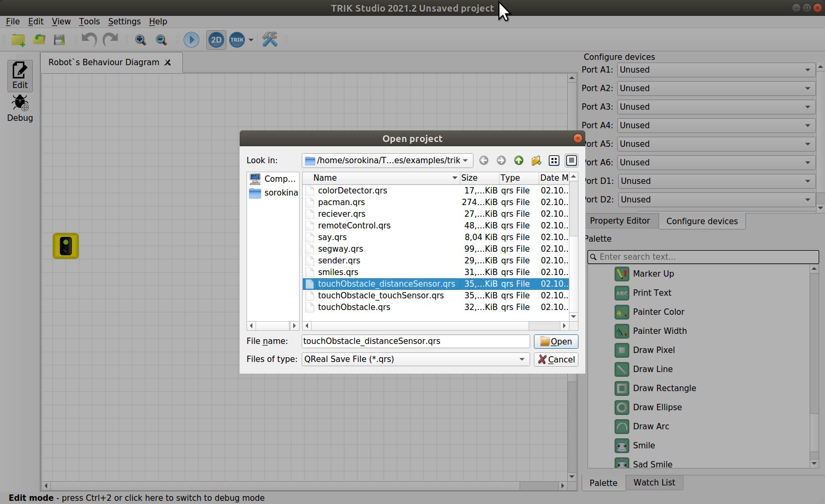Open the Settings menu

[x=124, y=22]
